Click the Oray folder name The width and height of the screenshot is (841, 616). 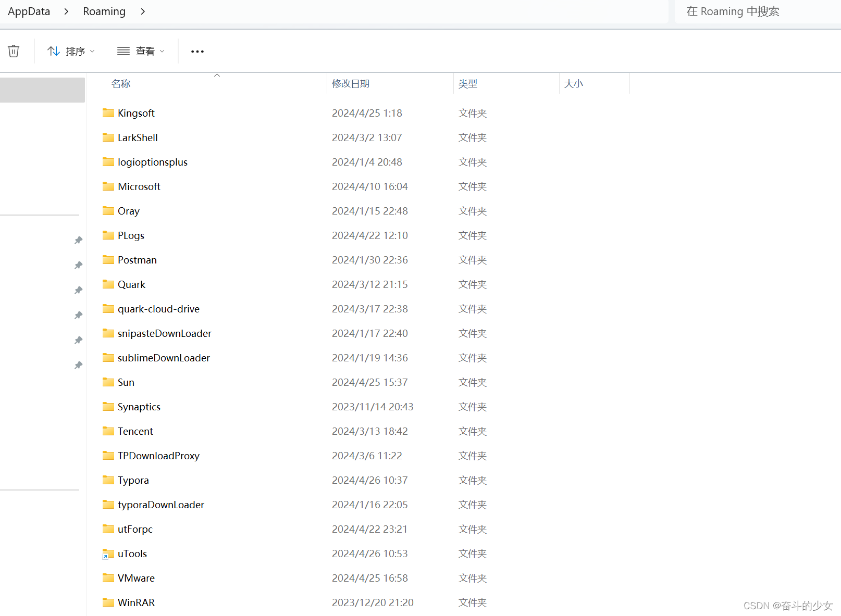pyautogui.click(x=129, y=211)
